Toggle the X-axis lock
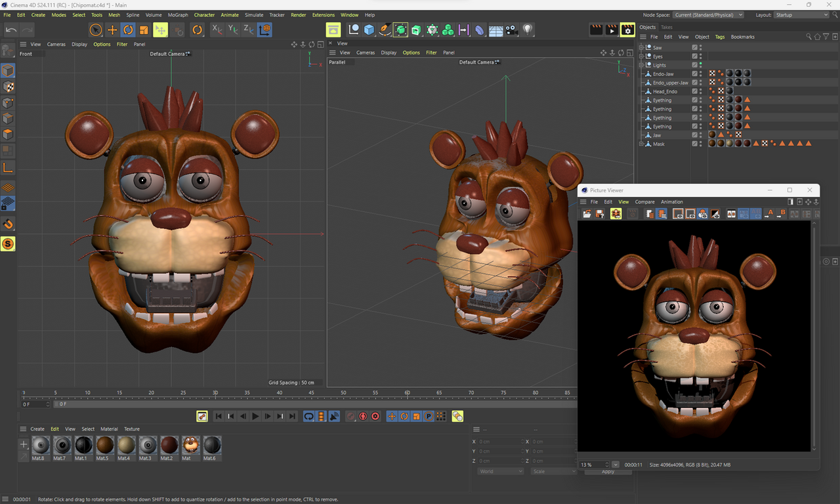This screenshot has height=504, width=840. 217,30
